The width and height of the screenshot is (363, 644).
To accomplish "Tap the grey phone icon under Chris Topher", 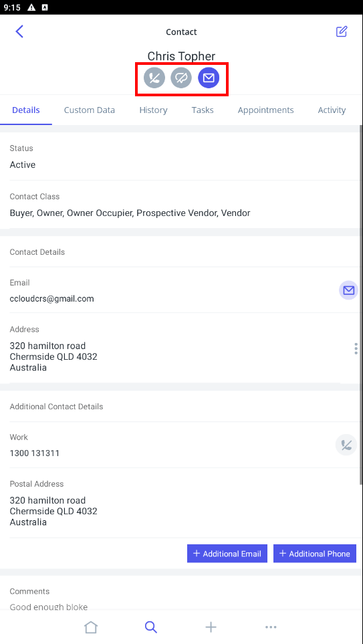I will pos(154,78).
